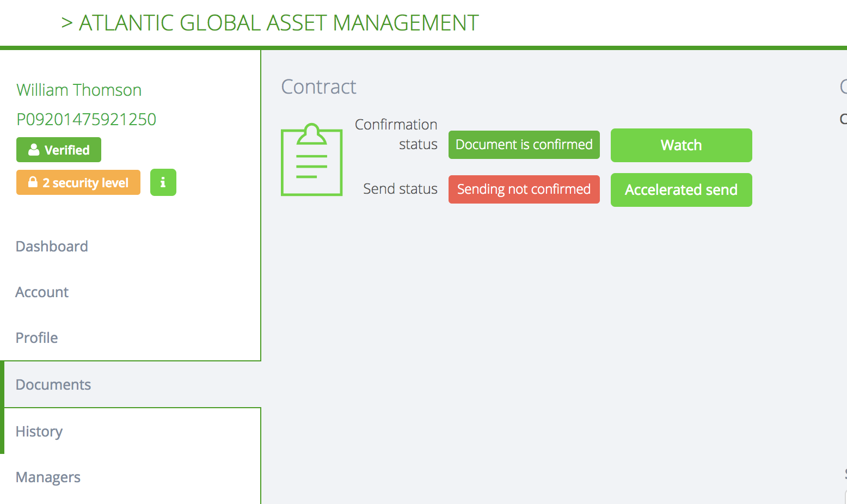Click the 2 security level badge

[x=78, y=182]
